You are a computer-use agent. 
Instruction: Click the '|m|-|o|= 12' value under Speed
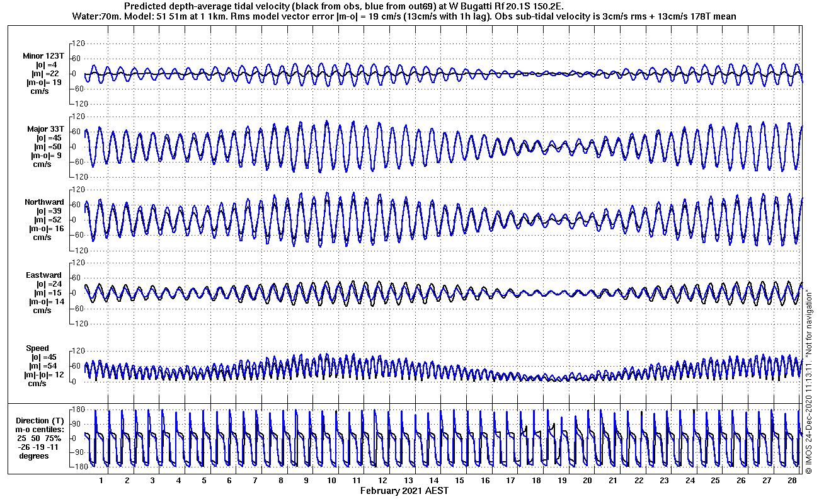click(x=44, y=375)
